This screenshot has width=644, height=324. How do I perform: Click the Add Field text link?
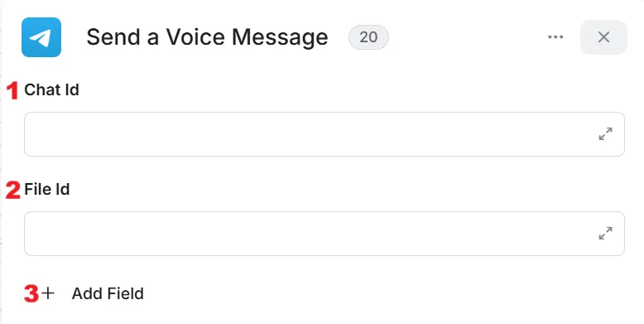[x=108, y=293]
